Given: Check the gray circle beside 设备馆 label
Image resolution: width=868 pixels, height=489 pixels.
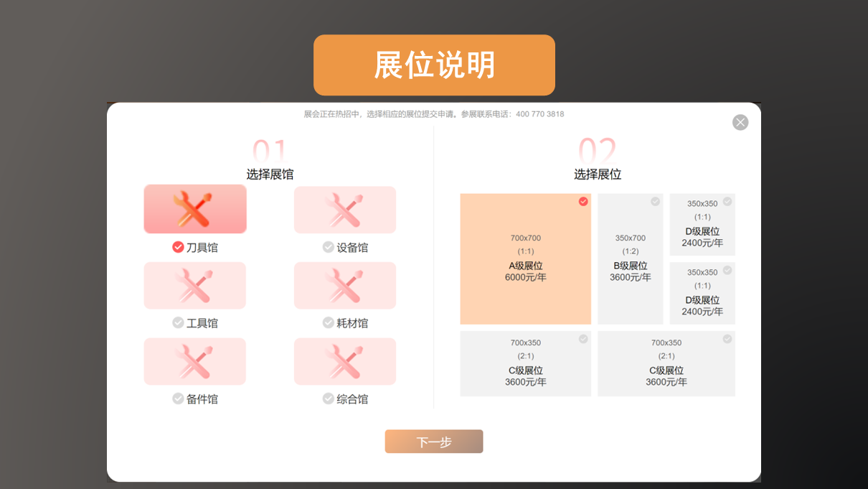Looking at the screenshot, I should coord(329,247).
